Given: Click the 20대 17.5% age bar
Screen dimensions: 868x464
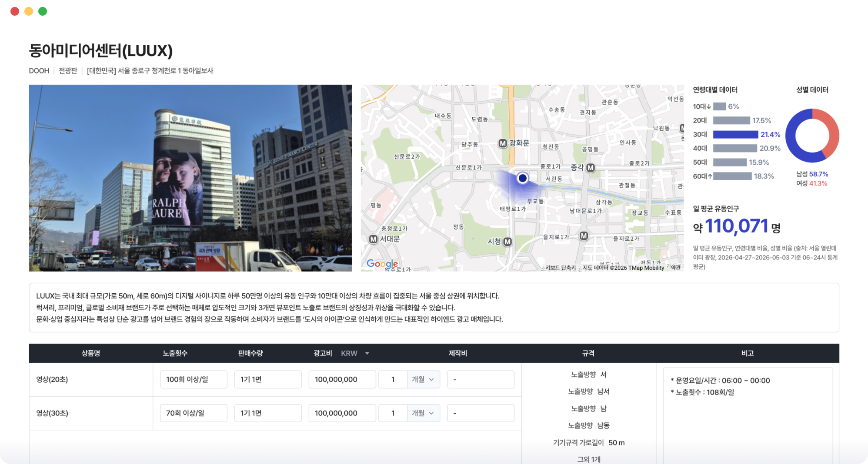Looking at the screenshot, I should tap(731, 121).
